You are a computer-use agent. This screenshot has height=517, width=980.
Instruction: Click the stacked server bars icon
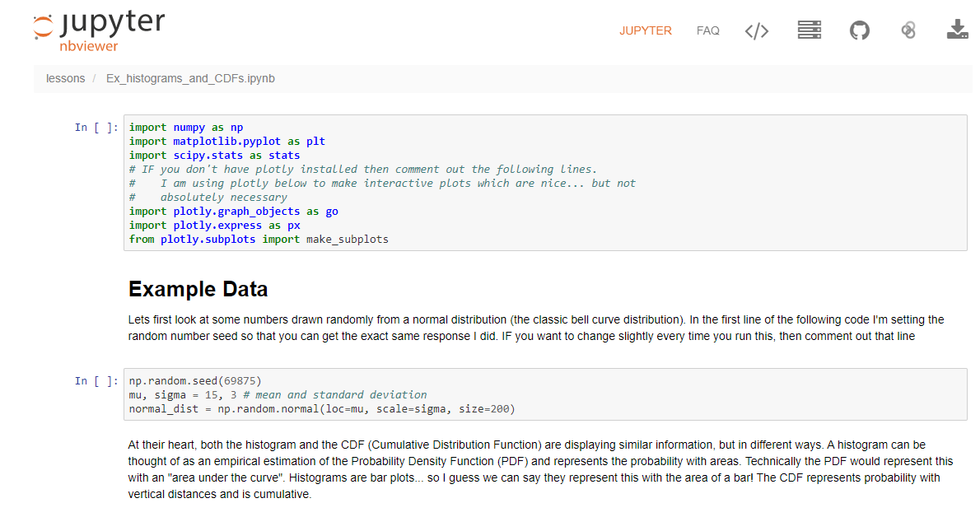point(809,30)
